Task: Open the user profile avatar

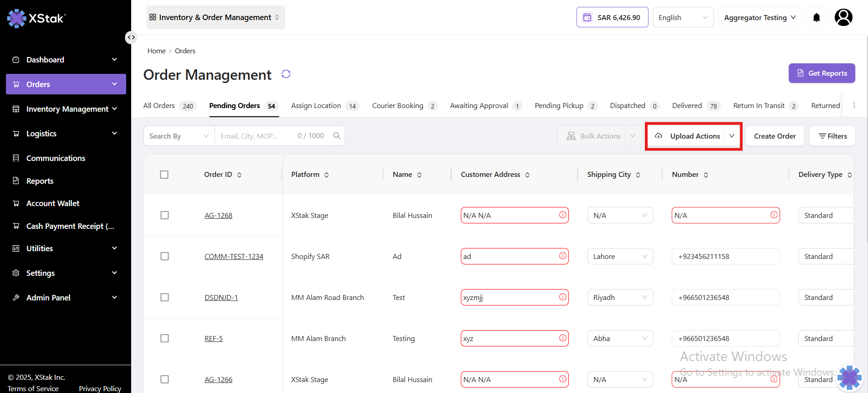Action: click(843, 18)
